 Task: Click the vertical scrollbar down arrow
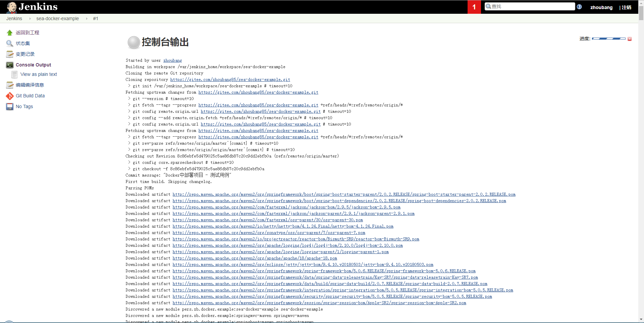point(641,320)
